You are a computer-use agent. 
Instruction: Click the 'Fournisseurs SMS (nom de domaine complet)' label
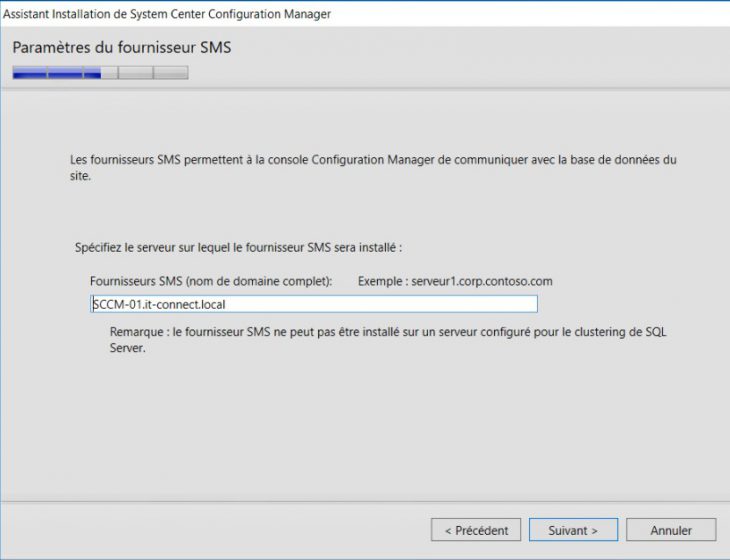(210, 282)
